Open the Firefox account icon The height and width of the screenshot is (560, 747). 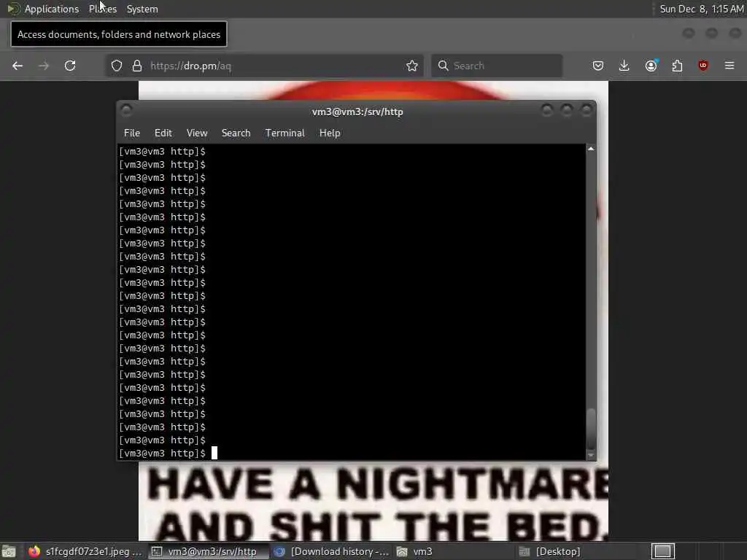tap(651, 66)
